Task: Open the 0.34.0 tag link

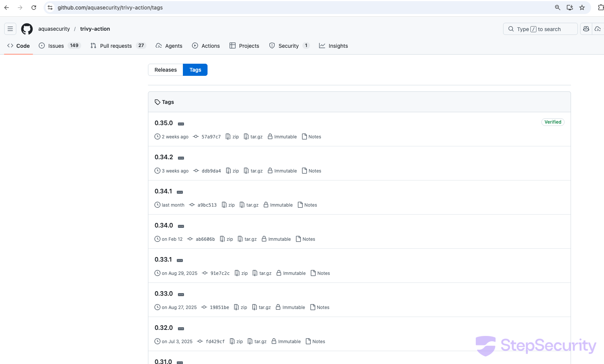Action: pyautogui.click(x=164, y=225)
